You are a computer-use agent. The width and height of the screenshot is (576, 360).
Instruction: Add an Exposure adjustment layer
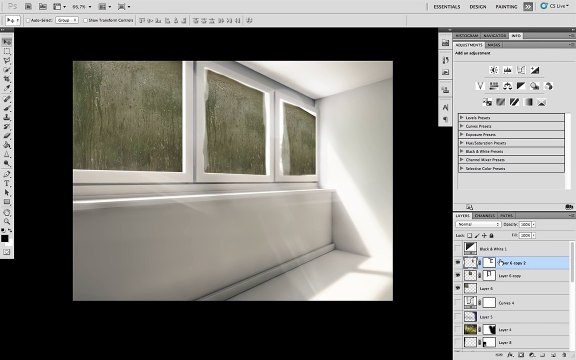pyautogui.click(x=535, y=70)
